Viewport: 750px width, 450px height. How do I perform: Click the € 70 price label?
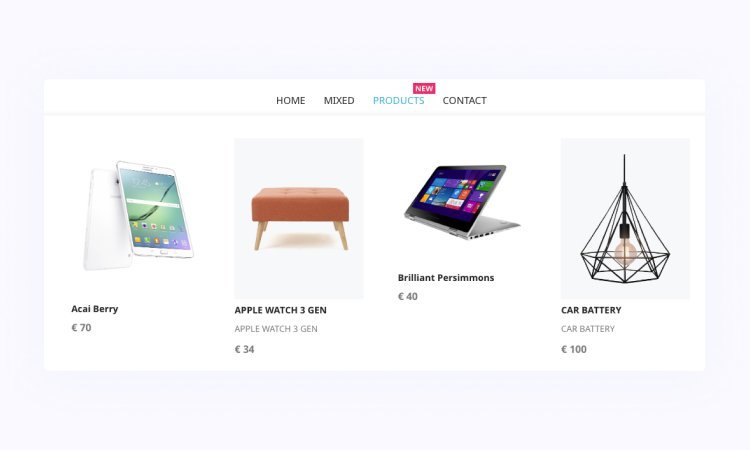[x=81, y=328]
